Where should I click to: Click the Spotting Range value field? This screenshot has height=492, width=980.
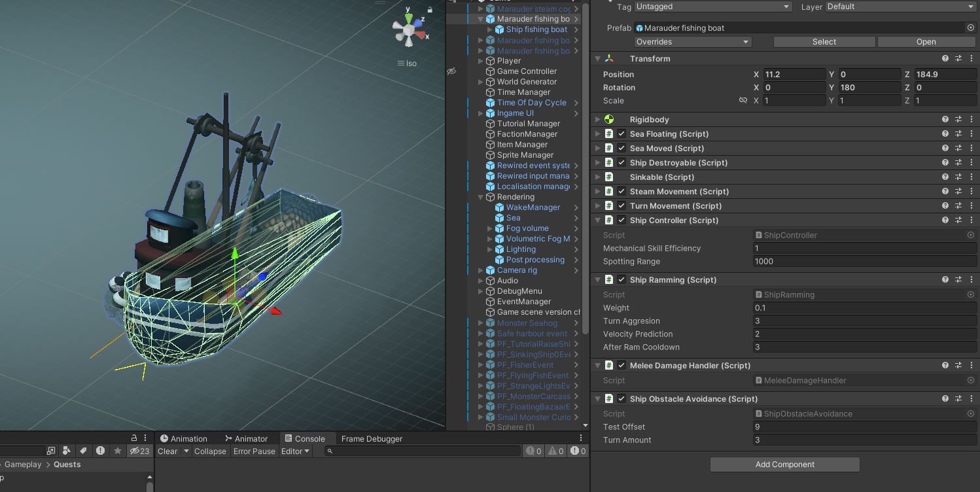pos(865,262)
